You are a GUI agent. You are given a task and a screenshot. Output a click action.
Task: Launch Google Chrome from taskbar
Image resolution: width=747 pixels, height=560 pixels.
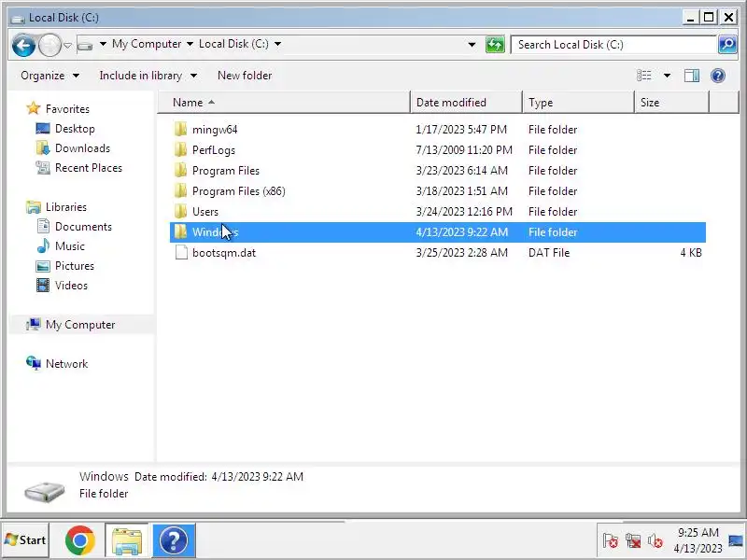click(x=80, y=540)
